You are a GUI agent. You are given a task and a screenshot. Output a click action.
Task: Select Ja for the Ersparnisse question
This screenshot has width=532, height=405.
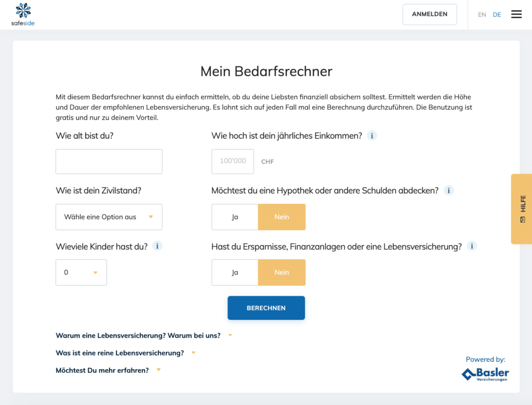pyautogui.click(x=234, y=272)
